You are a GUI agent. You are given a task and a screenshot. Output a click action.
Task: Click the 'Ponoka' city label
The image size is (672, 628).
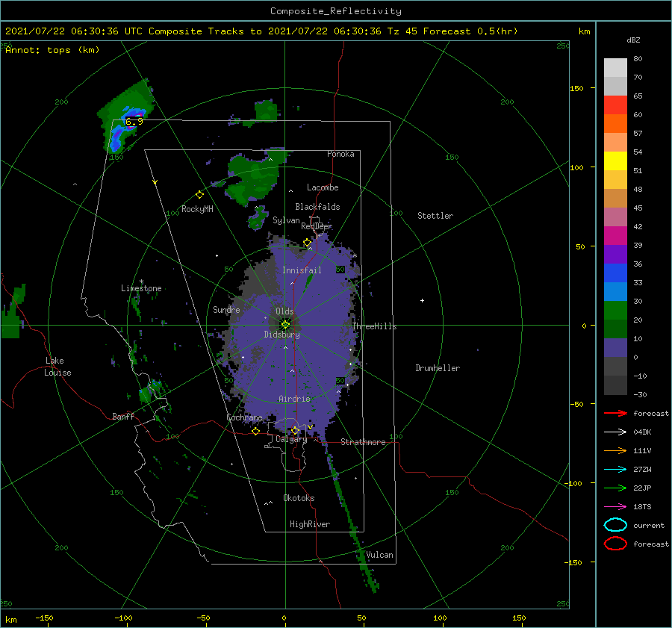(340, 154)
